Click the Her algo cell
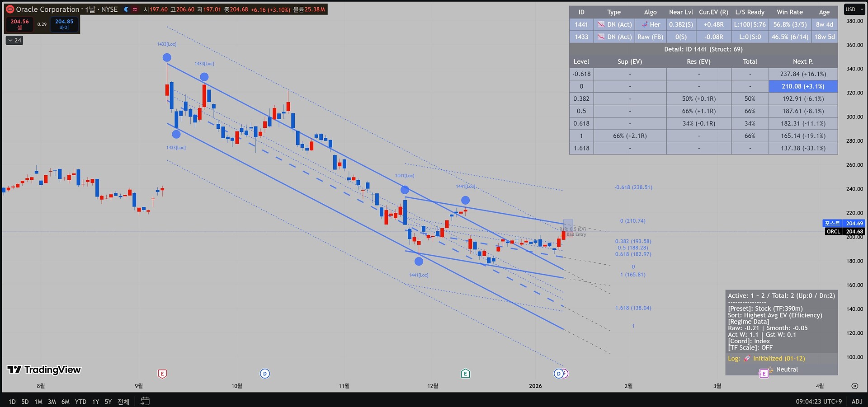The width and height of the screenshot is (868, 407). 651,24
